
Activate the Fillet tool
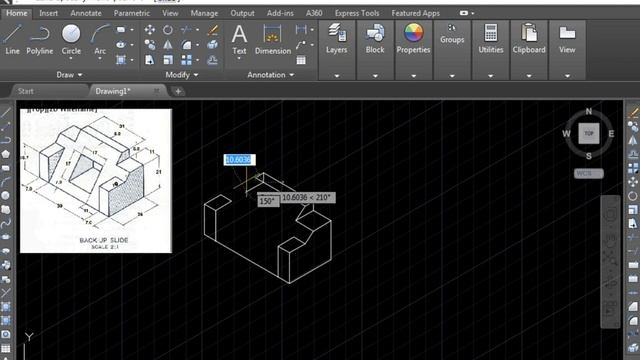click(x=186, y=45)
